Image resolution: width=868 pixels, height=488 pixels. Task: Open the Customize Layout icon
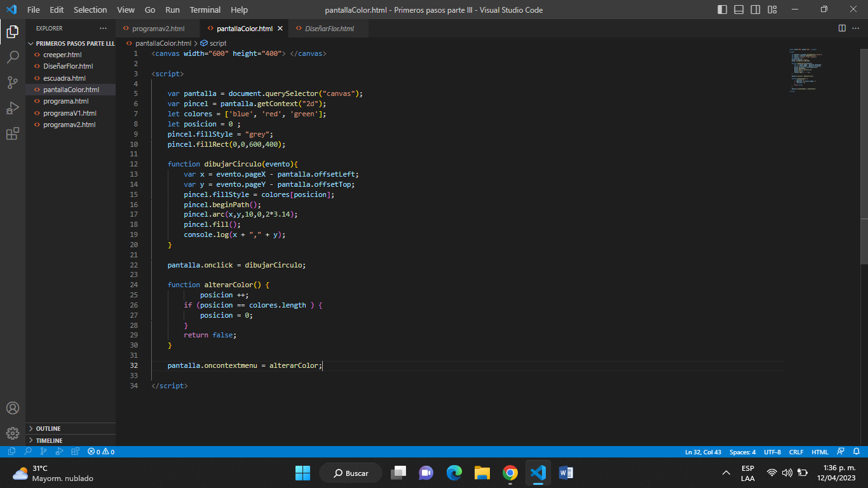pyautogui.click(x=772, y=10)
